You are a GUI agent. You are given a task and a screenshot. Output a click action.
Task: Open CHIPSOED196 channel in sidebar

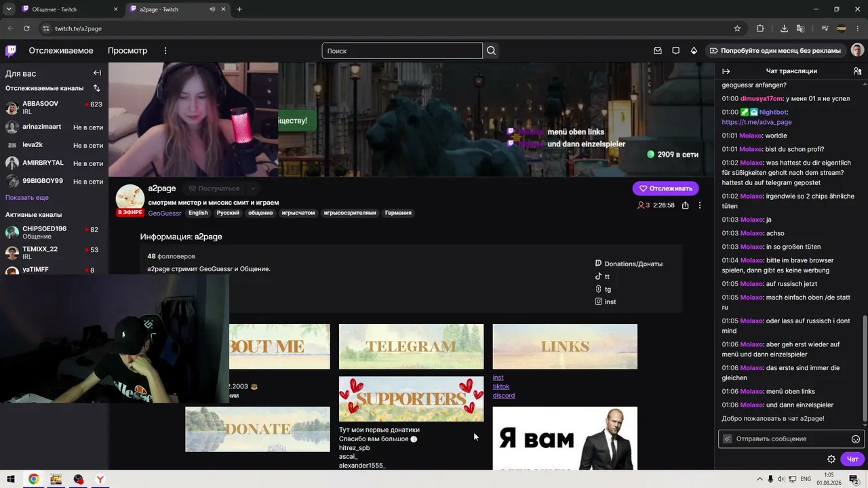pyautogui.click(x=54, y=233)
